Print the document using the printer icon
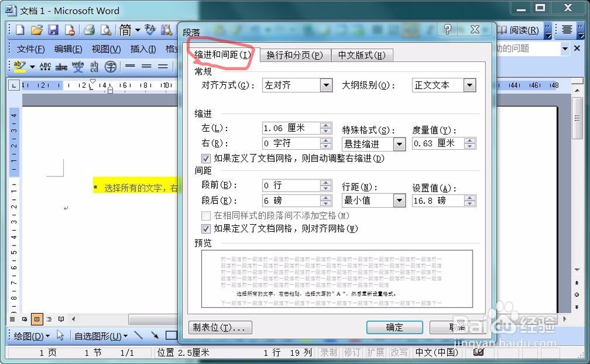This screenshot has height=364, width=590. click(89, 29)
